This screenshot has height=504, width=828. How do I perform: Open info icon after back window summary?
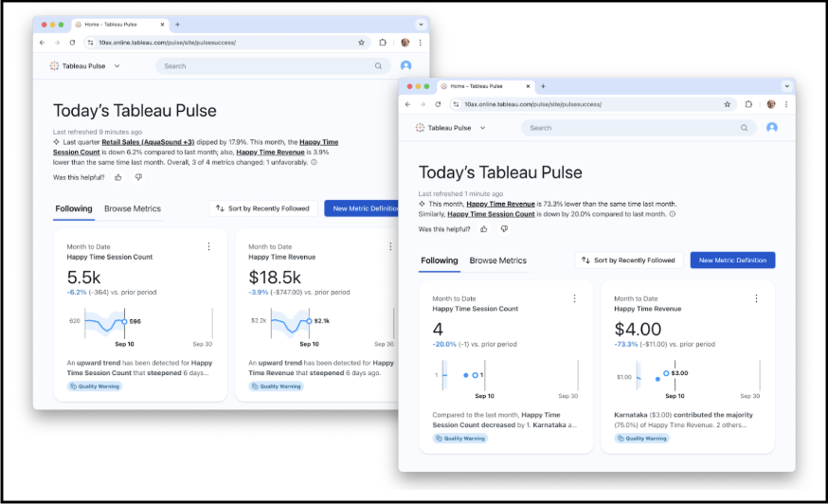(x=315, y=162)
